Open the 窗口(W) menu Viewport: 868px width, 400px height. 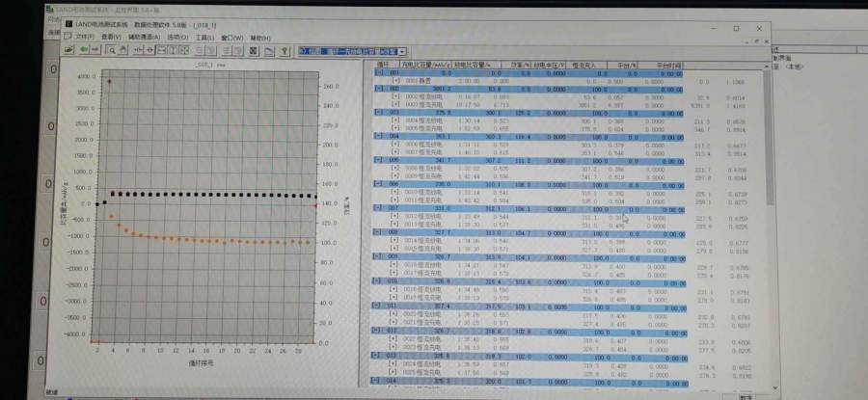point(231,38)
